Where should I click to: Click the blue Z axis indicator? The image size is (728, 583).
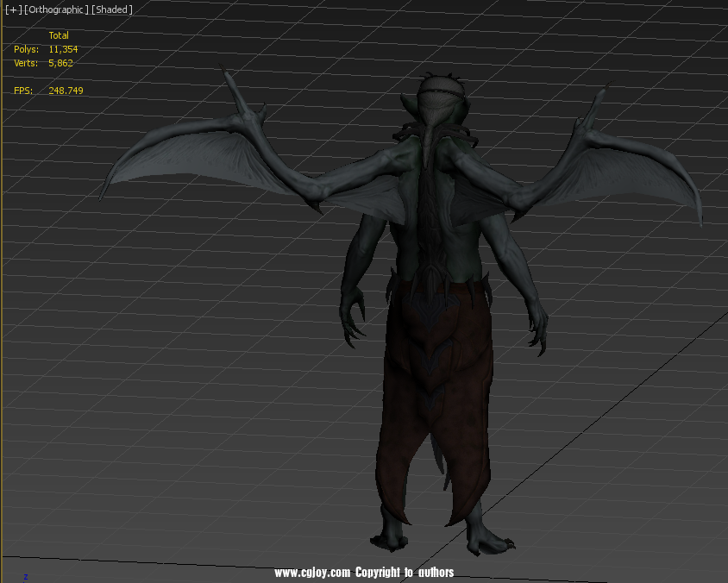pyautogui.click(x=26, y=576)
